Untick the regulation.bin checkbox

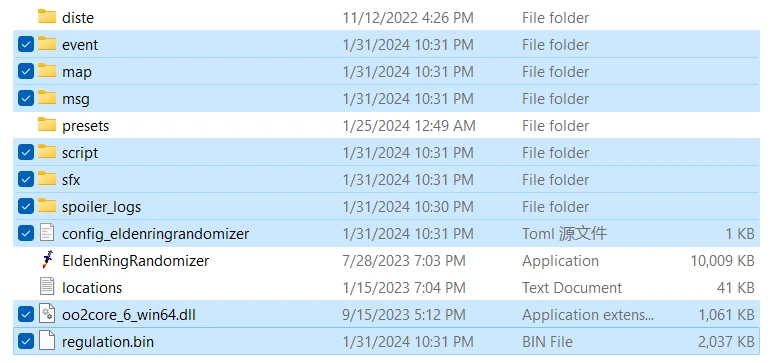tap(25, 341)
